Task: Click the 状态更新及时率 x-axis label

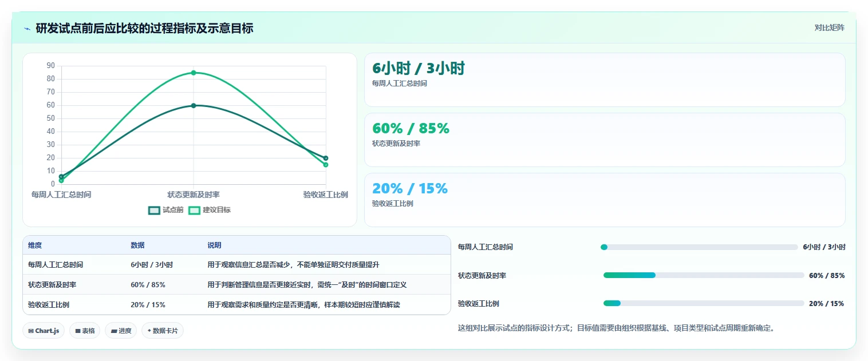Action: (x=194, y=195)
